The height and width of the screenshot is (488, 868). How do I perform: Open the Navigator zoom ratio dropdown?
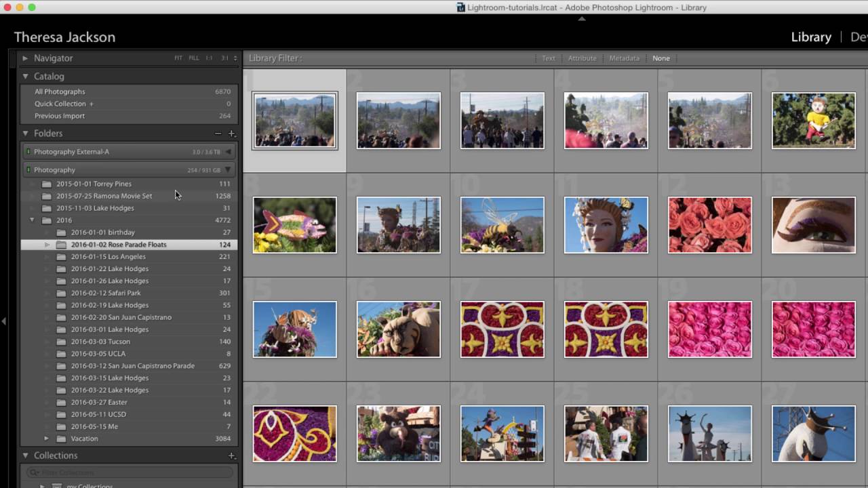(235, 58)
